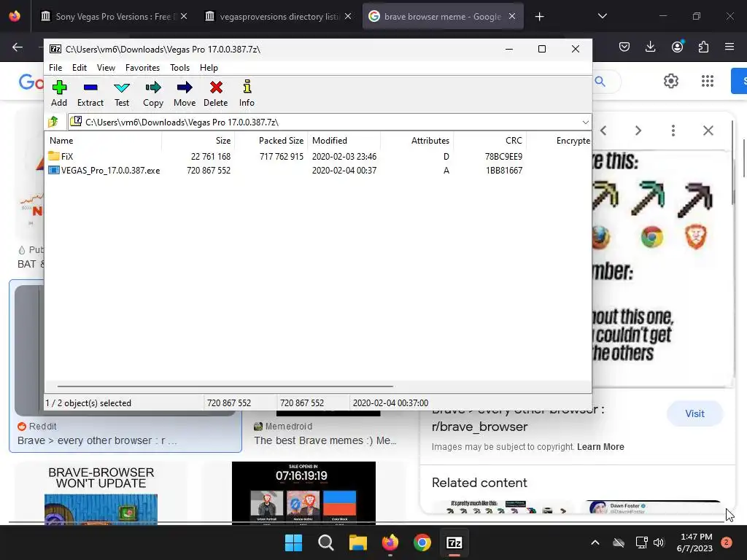Screen dimensions: 747x560
Task: Open File Explorer from taskbar
Action: pos(357,542)
